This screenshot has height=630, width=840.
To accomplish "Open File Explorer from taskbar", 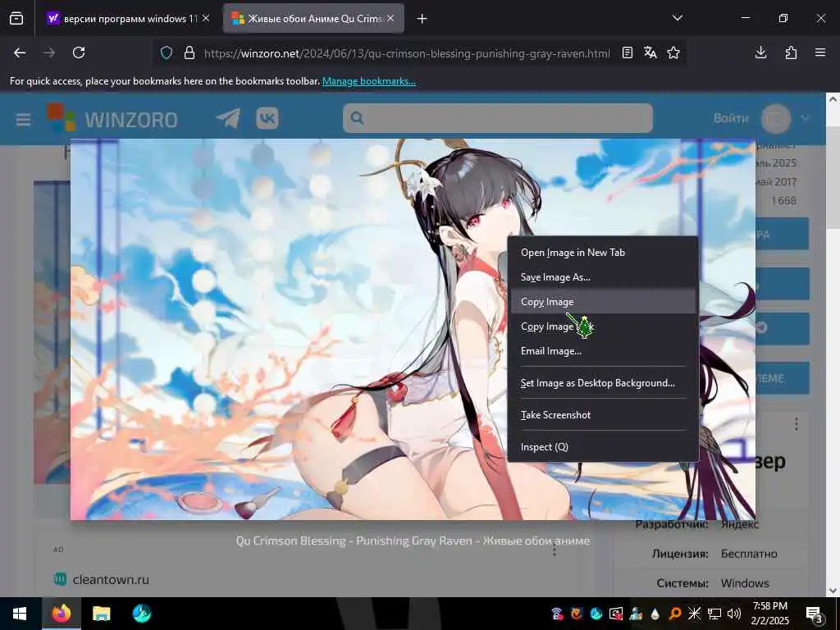I will point(101,614).
